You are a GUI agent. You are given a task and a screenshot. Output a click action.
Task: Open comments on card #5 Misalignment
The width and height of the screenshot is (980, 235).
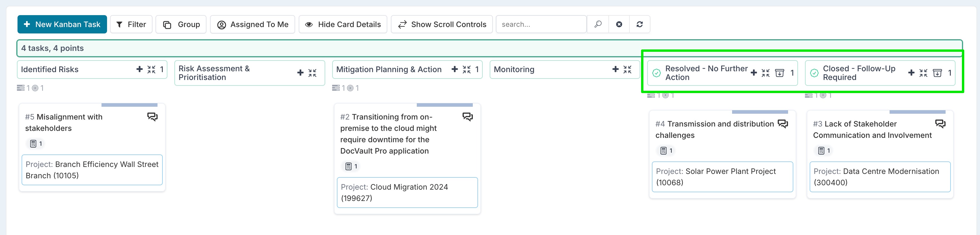[152, 117]
